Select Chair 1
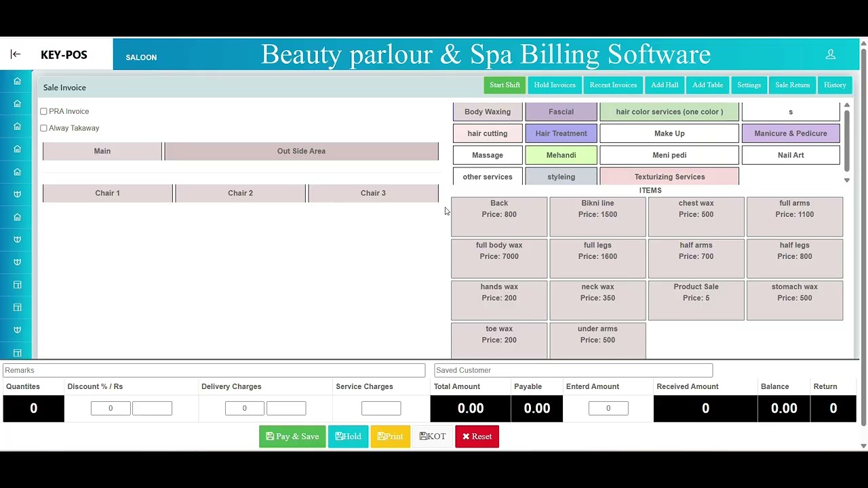This screenshot has width=868, height=488. (x=107, y=193)
